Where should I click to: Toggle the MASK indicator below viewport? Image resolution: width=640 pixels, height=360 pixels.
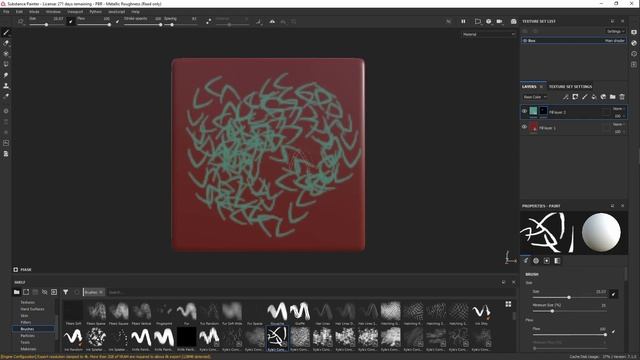point(22,269)
